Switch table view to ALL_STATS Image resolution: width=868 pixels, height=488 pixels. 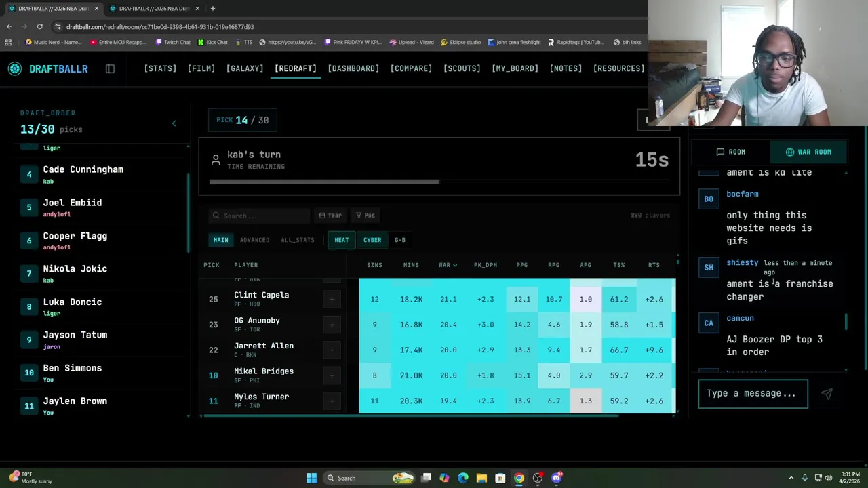[x=298, y=240]
